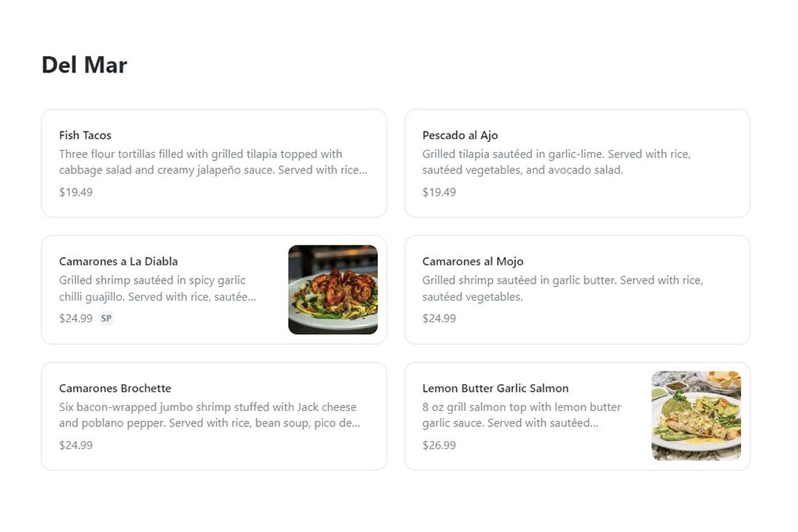The width and height of the screenshot is (798, 532).
Task: Click the Camarones Brochette $24.99 price
Action: tap(76, 445)
